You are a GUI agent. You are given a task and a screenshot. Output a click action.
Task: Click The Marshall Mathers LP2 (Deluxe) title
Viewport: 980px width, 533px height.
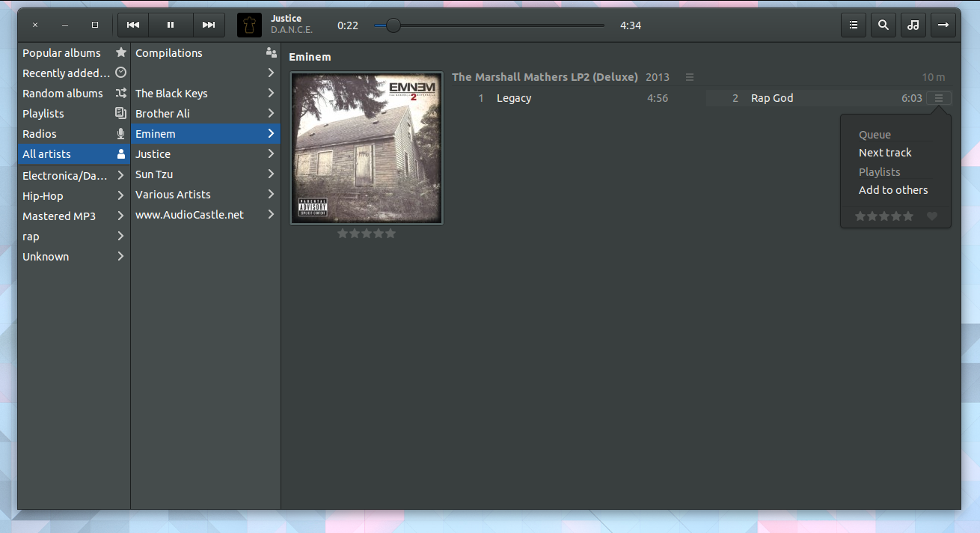[545, 77]
